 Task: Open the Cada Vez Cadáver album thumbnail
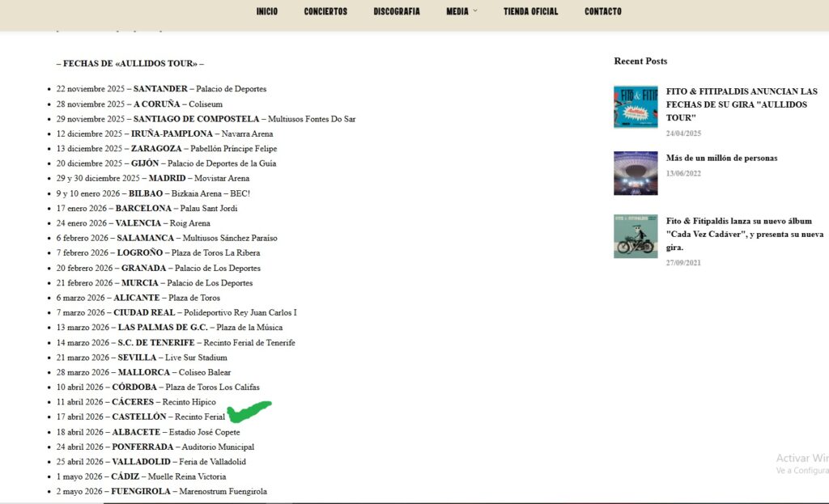click(x=636, y=236)
